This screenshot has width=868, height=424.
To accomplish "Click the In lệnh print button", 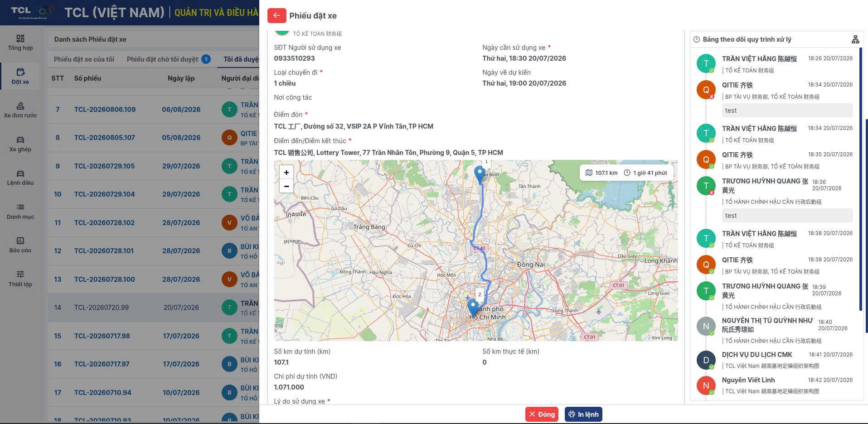I will (x=583, y=414).
